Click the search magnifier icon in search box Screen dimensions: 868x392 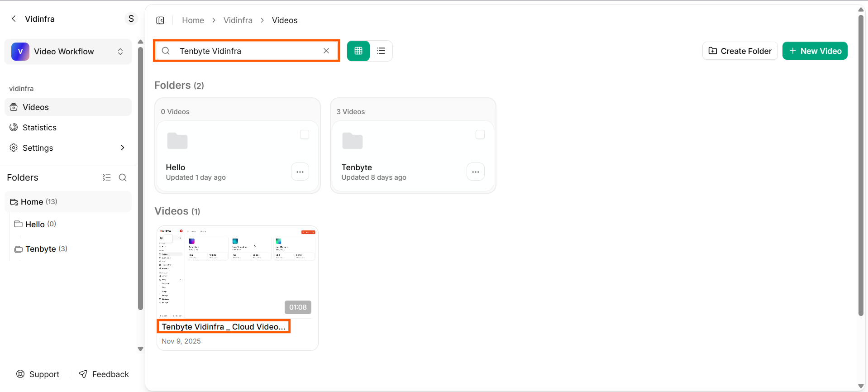click(166, 51)
